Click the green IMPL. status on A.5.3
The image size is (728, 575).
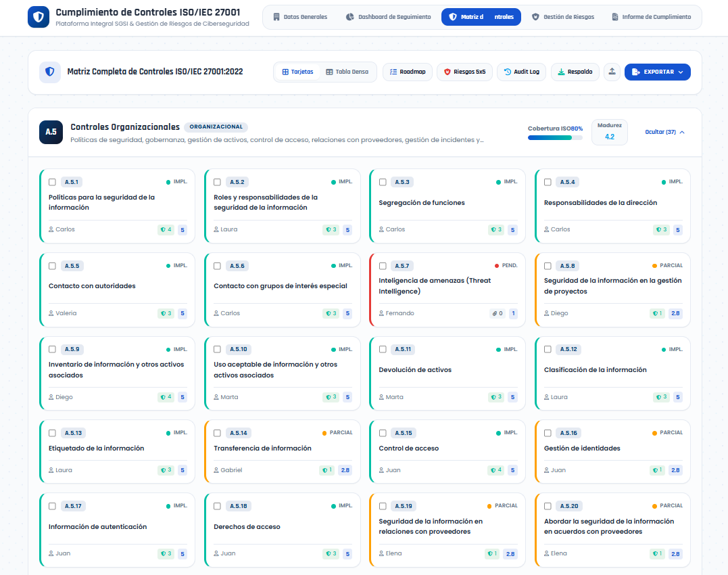(x=506, y=182)
